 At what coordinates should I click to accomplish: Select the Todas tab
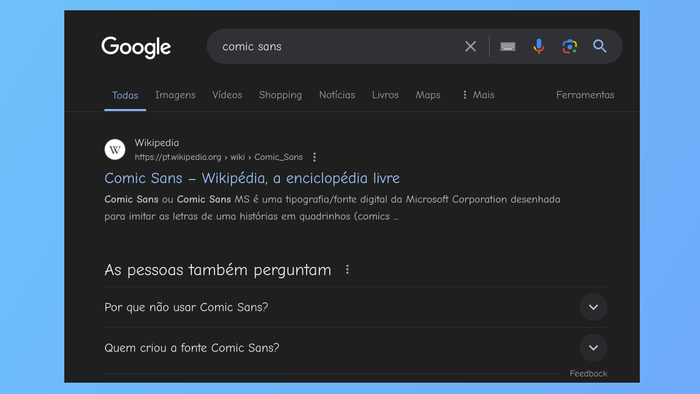click(x=125, y=95)
